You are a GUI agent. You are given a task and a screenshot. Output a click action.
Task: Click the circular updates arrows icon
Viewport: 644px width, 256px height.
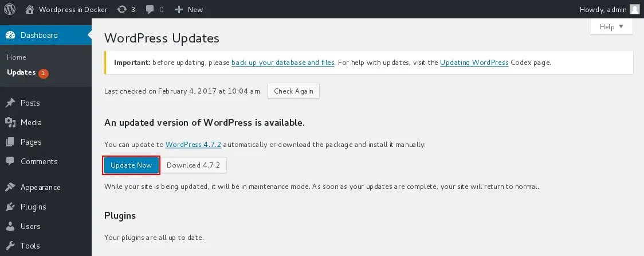121,9
